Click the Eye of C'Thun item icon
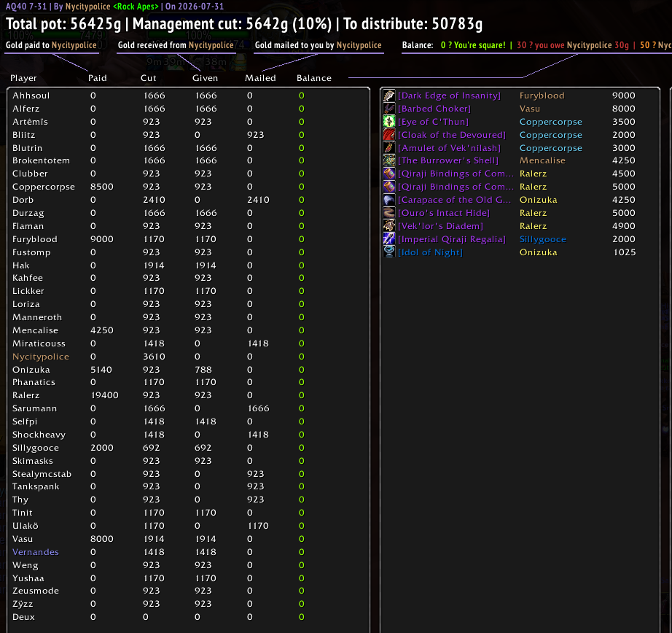The image size is (672, 633). 388,121
